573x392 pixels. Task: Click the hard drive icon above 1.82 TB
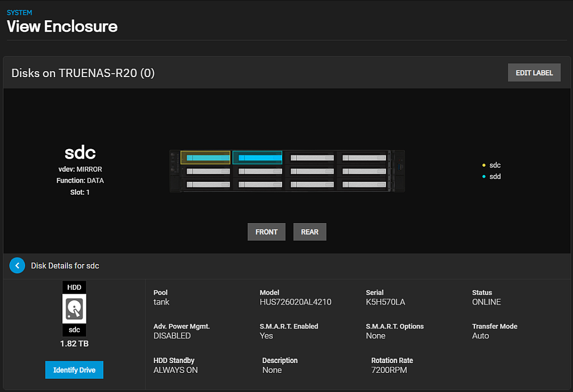click(x=74, y=309)
